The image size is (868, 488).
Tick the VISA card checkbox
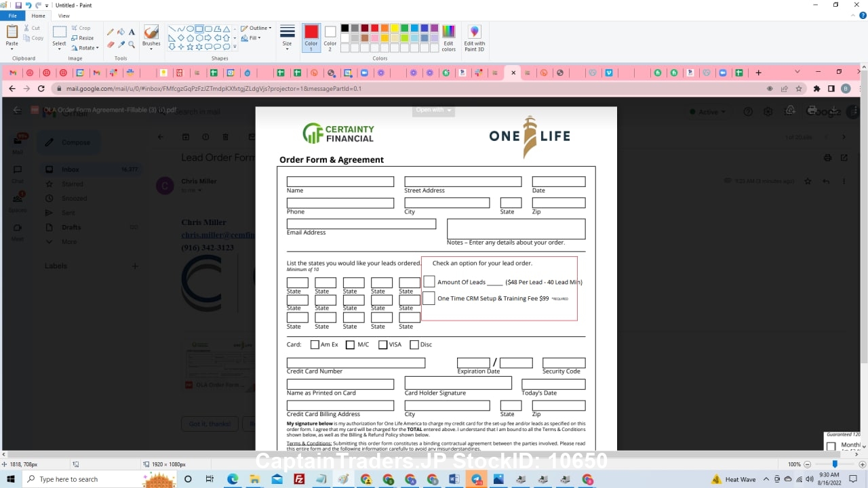point(382,344)
